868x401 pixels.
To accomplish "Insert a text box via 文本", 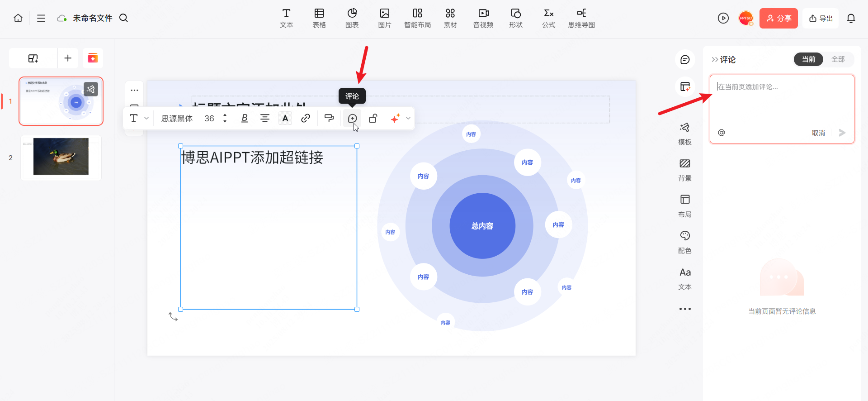I will pos(287,18).
